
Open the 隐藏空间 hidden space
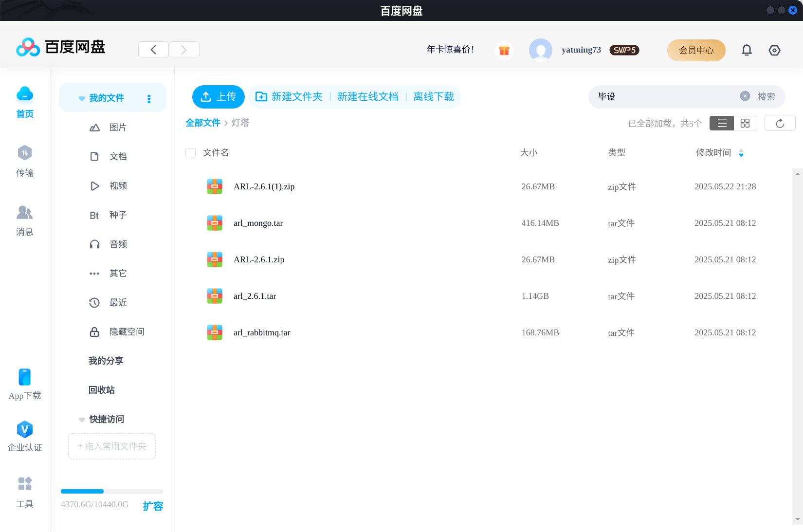[117, 332]
